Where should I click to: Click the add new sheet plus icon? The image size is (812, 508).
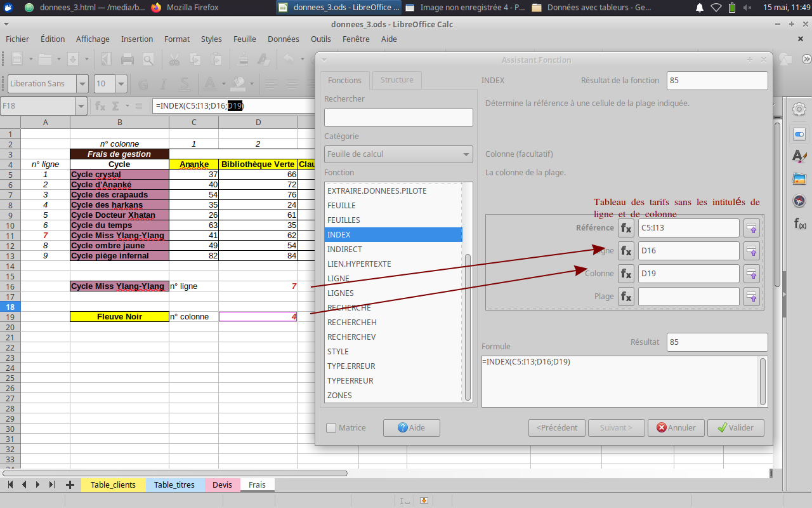pos(70,485)
